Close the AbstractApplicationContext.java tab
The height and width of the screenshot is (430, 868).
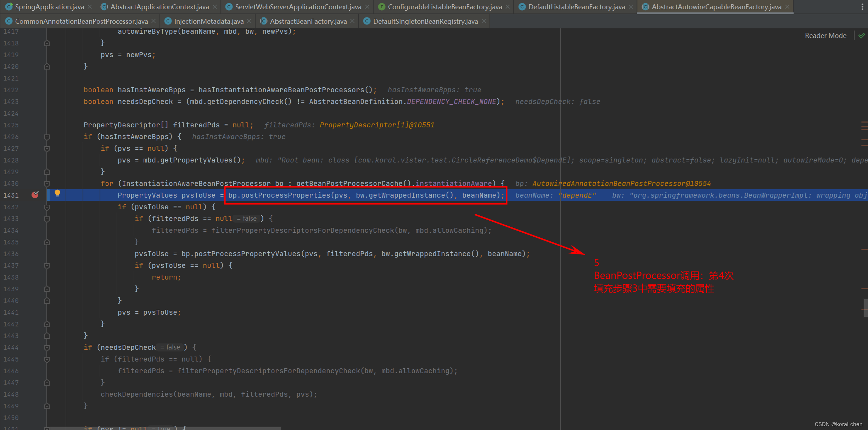[x=215, y=7]
